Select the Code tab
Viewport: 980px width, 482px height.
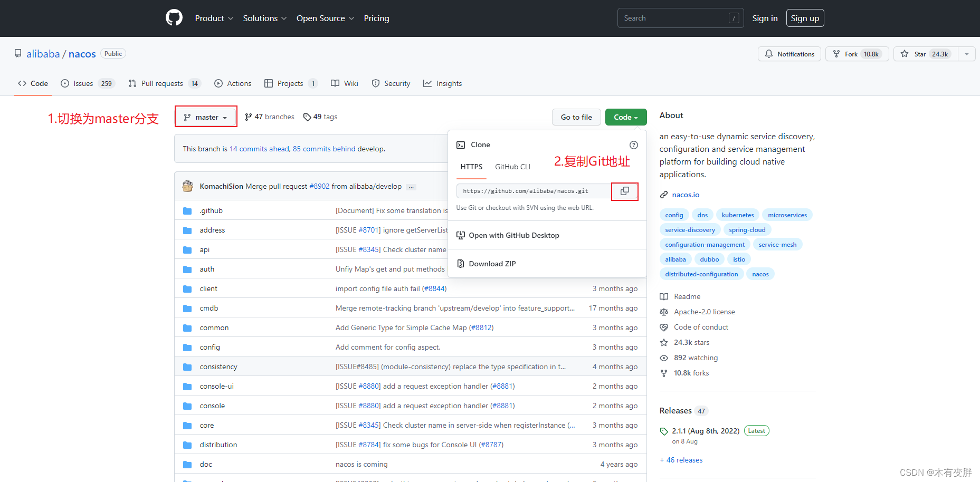(33, 83)
